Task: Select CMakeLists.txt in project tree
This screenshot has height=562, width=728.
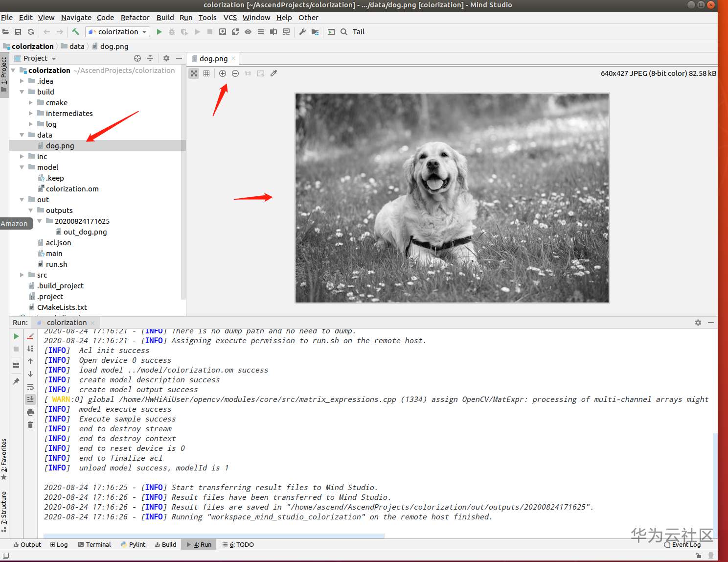Action: (x=62, y=307)
